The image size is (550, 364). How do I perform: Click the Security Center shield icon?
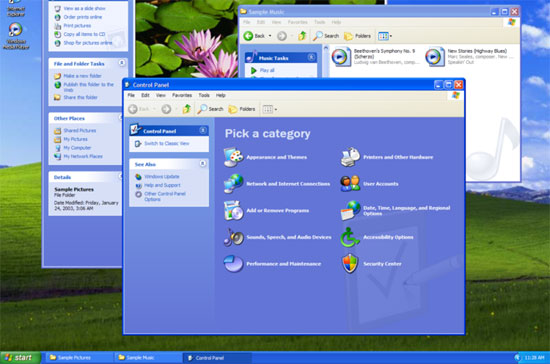[x=350, y=263]
